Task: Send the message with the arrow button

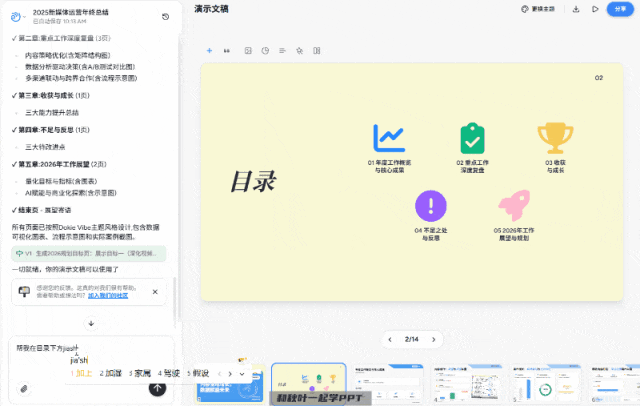Action: (157, 388)
